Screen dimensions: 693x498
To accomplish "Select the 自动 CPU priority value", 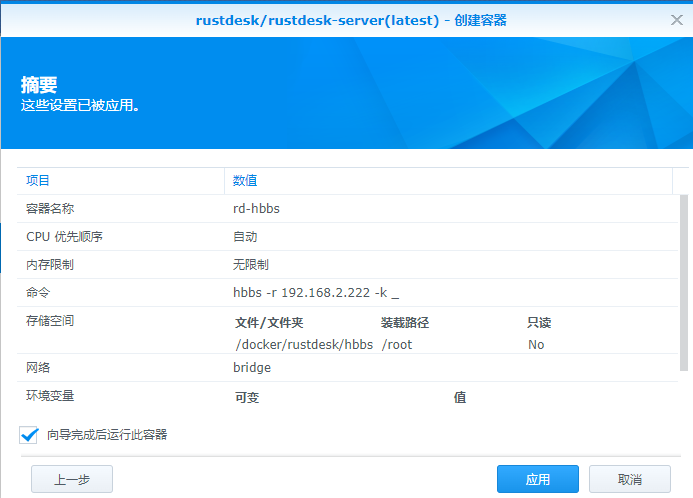I will pos(245,237).
